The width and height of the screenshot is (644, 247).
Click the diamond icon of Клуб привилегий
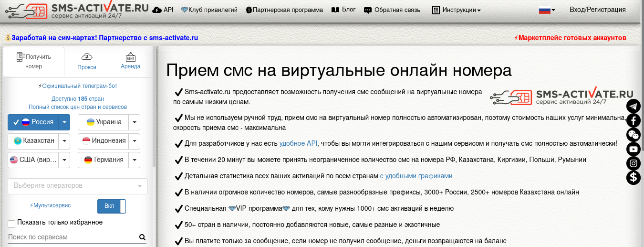coord(185,10)
